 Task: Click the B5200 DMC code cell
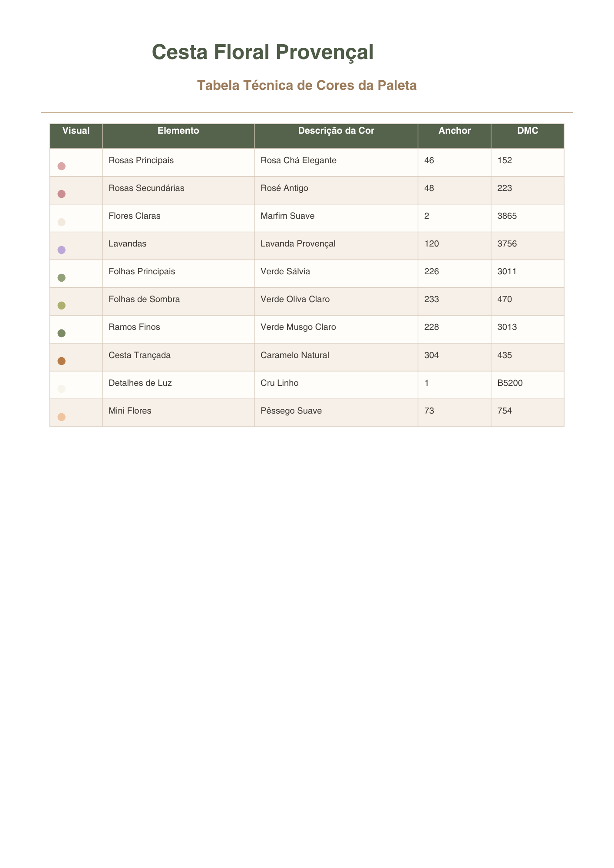[528, 385]
